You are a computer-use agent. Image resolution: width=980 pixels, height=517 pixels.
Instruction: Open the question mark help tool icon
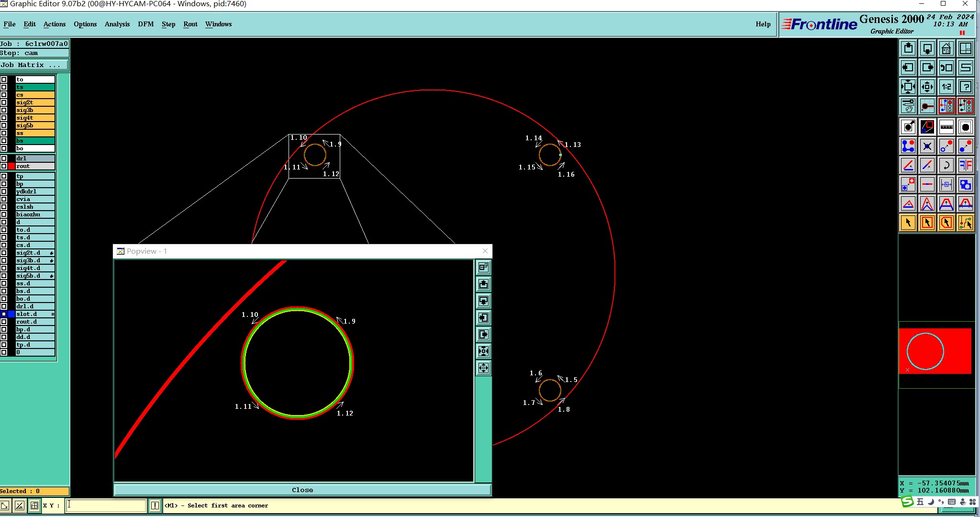pyautogui.click(x=966, y=87)
